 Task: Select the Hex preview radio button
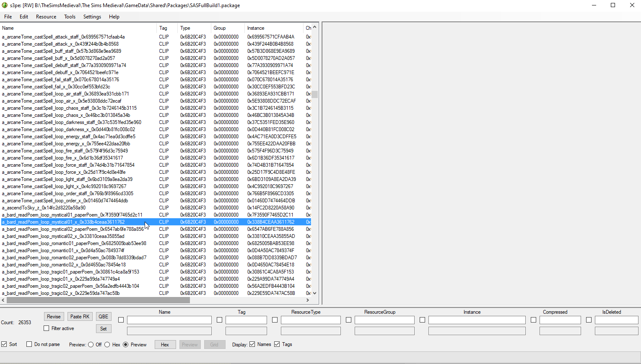tap(107, 345)
